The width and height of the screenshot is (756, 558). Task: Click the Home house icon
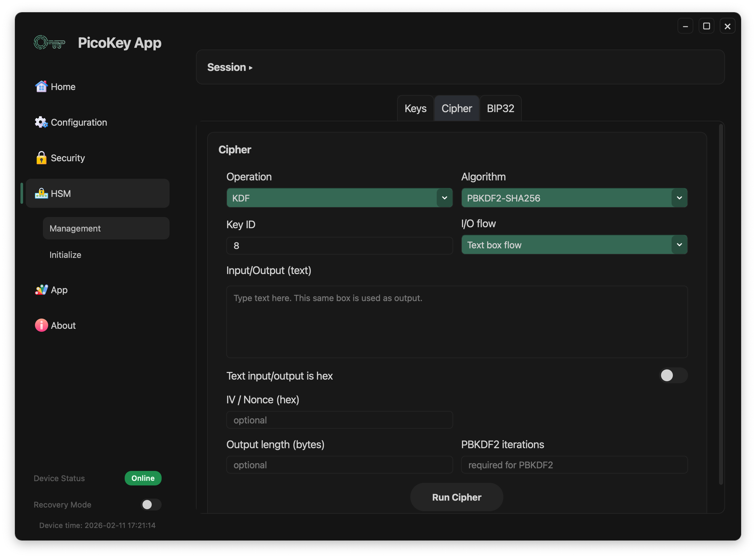click(x=41, y=86)
